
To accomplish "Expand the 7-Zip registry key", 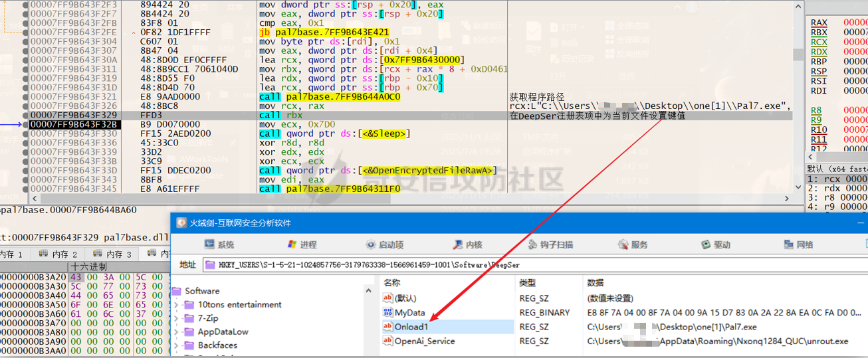I will (x=177, y=318).
